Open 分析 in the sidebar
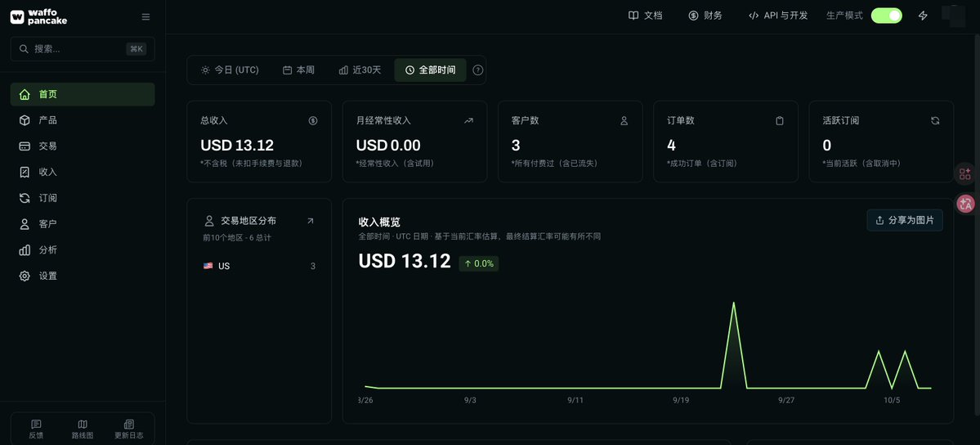The width and height of the screenshot is (980, 445). tap(83, 249)
